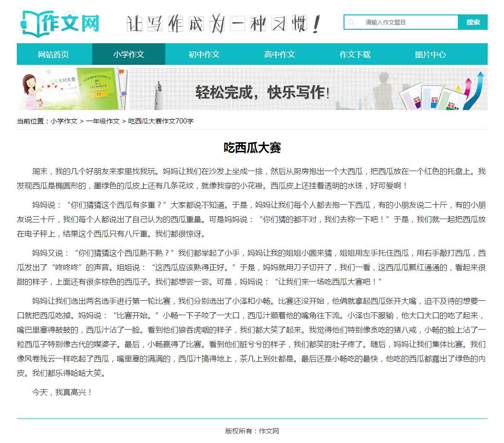
Task: Select 小学作文 tab in navigation bar
Action: 129,54
